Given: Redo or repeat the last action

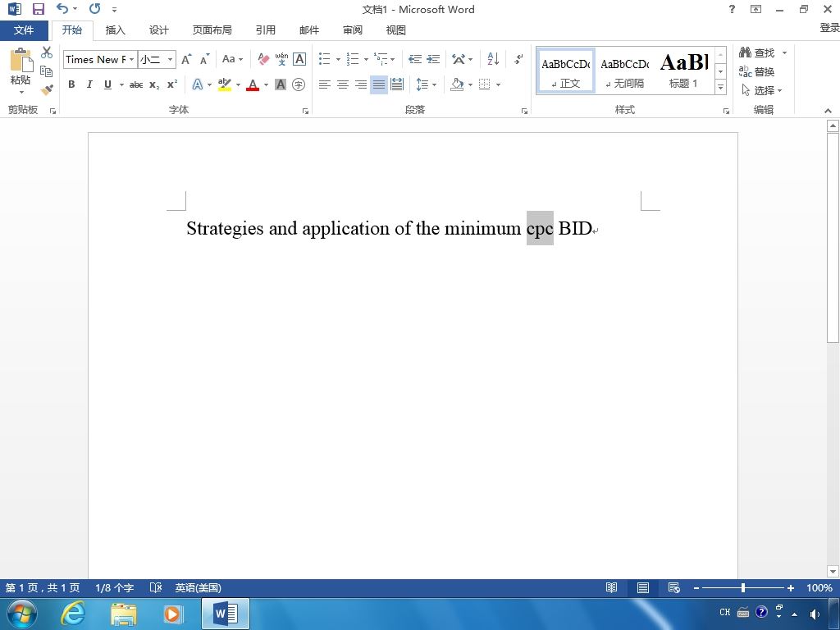Looking at the screenshot, I should point(95,8).
